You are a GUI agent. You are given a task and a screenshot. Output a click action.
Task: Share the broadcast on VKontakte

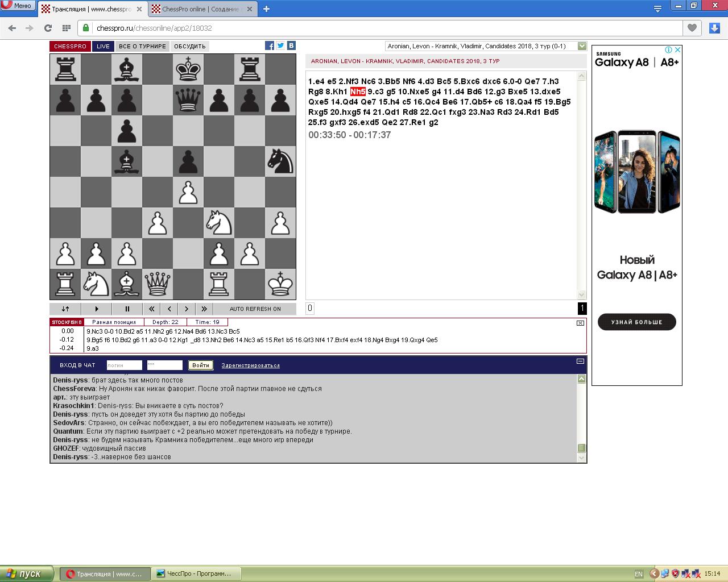[x=291, y=46]
